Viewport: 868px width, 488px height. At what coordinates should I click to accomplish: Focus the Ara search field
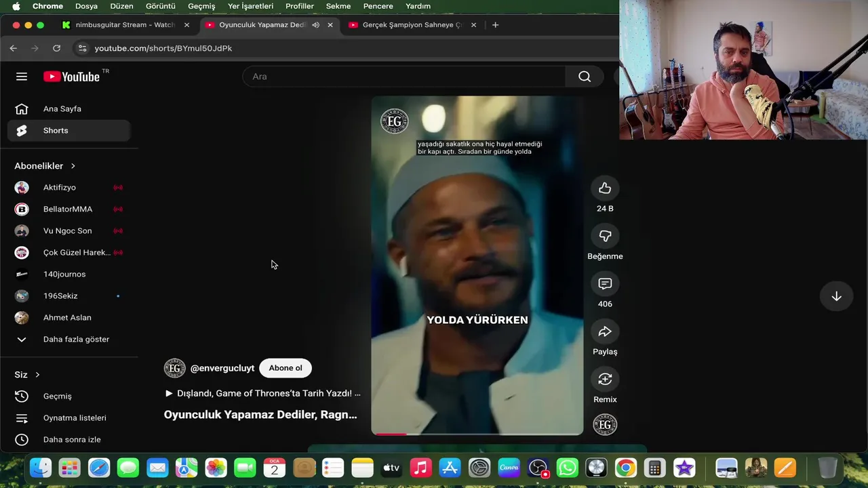point(404,77)
